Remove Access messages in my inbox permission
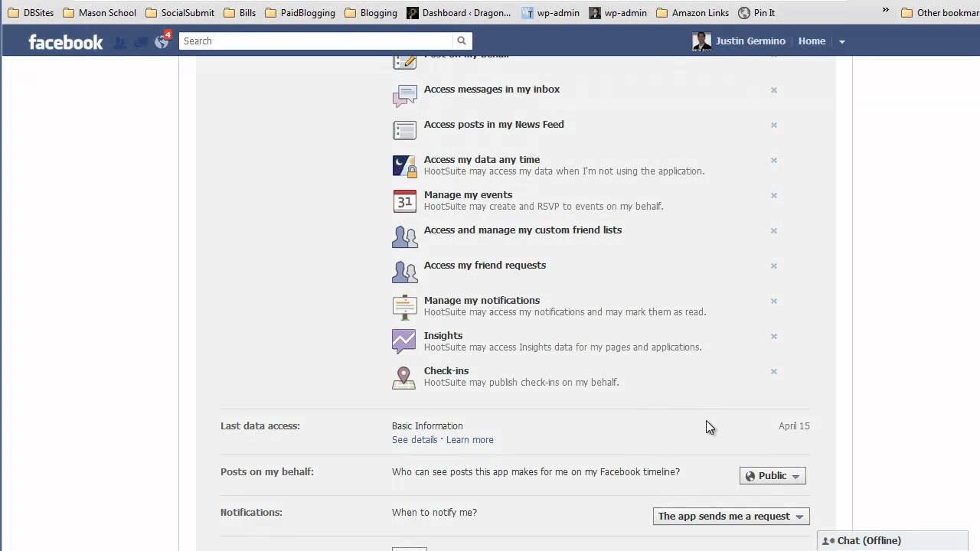980x551 pixels. click(774, 90)
